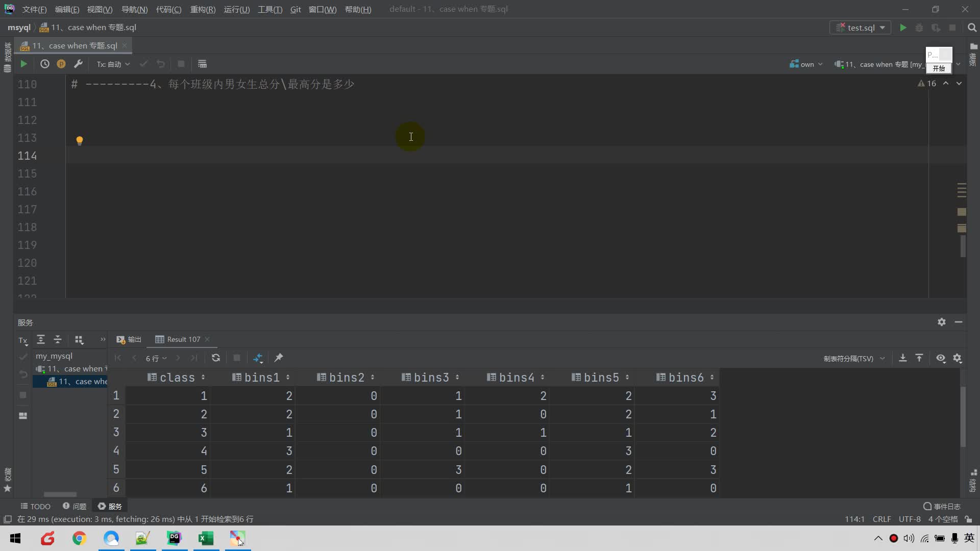
Task: Open the TODO tool window
Action: (35, 506)
